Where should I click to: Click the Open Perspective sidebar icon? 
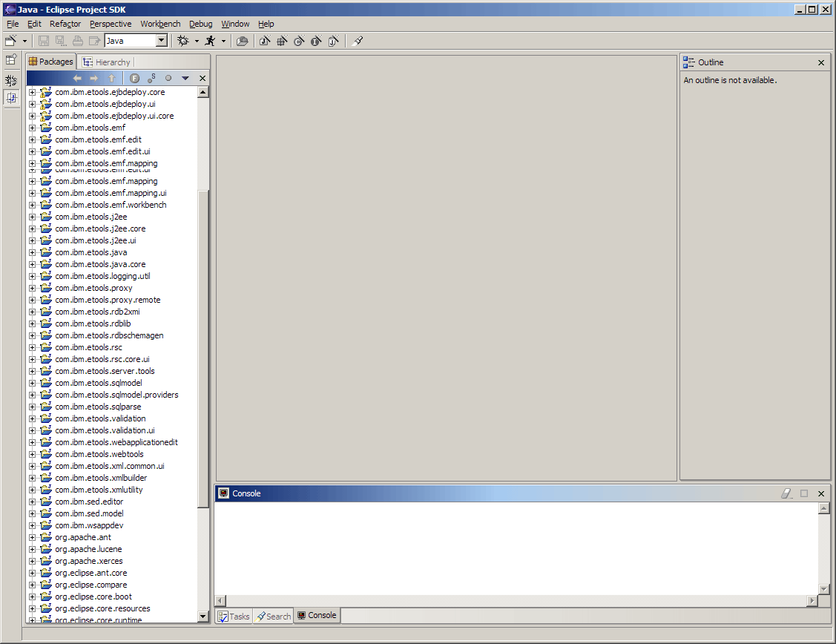11,59
